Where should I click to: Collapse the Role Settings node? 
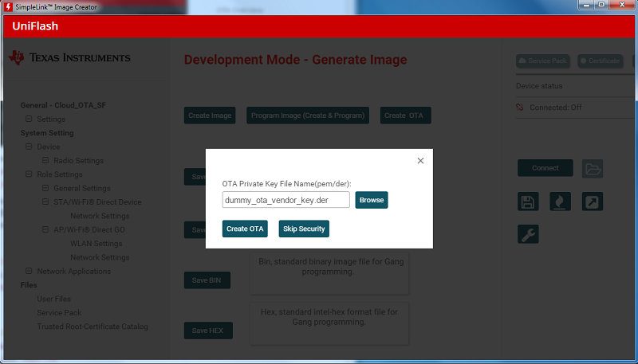pos(29,174)
